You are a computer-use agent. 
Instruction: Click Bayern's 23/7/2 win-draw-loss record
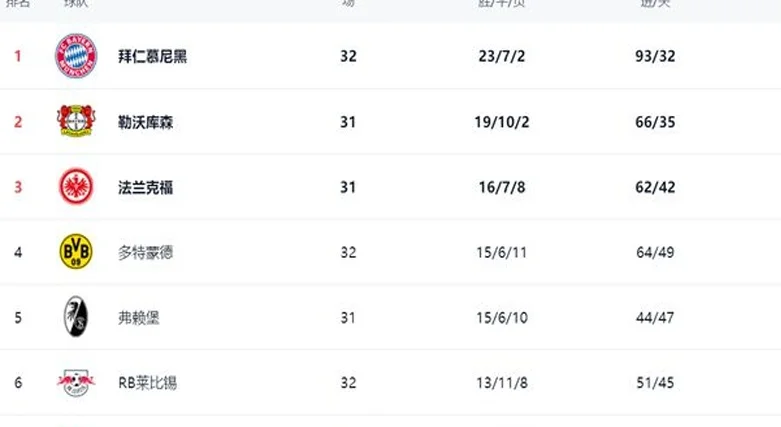[502, 56]
